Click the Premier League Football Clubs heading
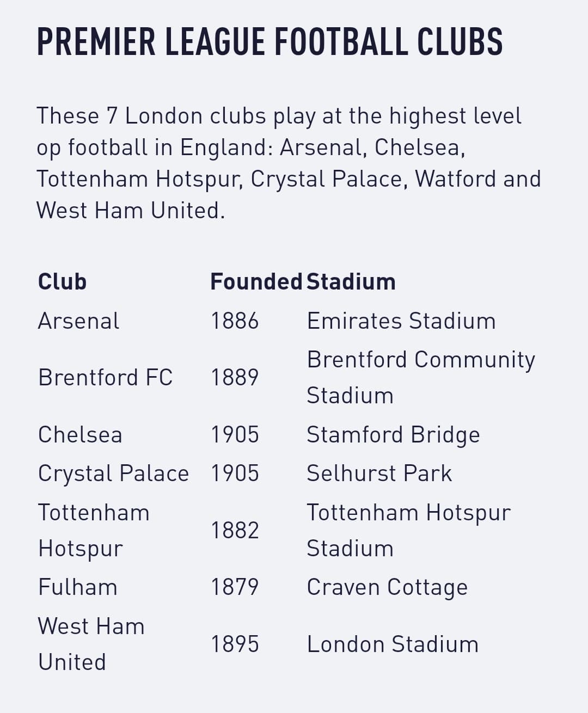Screen dimensions: 588x713 click(269, 42)
